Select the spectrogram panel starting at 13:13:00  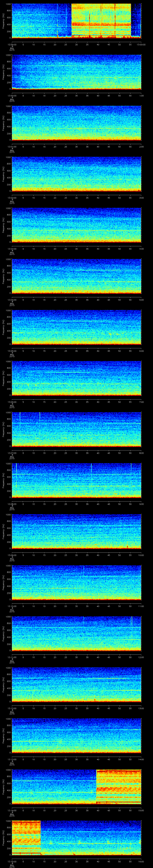click(76, 736)
